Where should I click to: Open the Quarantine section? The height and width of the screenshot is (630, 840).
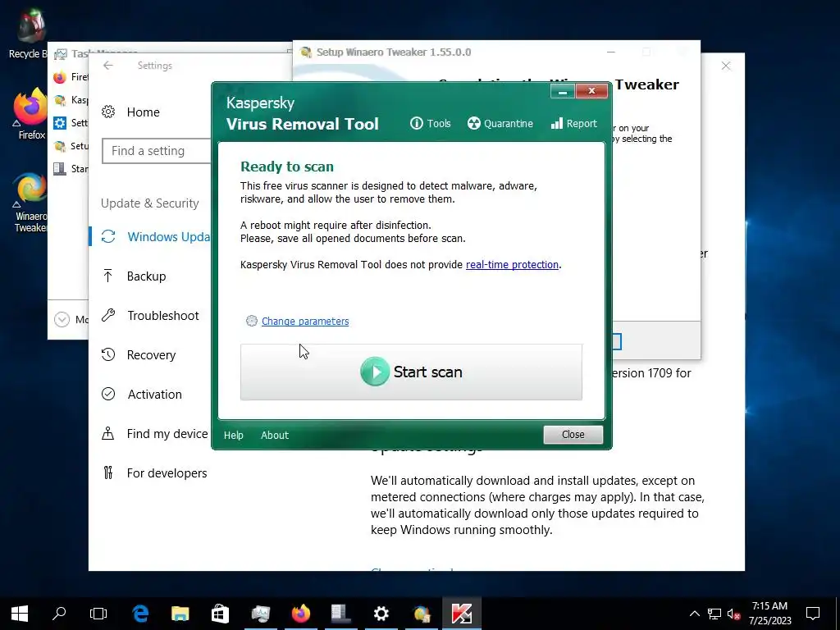pyautogui.click(x=500, y=123)
